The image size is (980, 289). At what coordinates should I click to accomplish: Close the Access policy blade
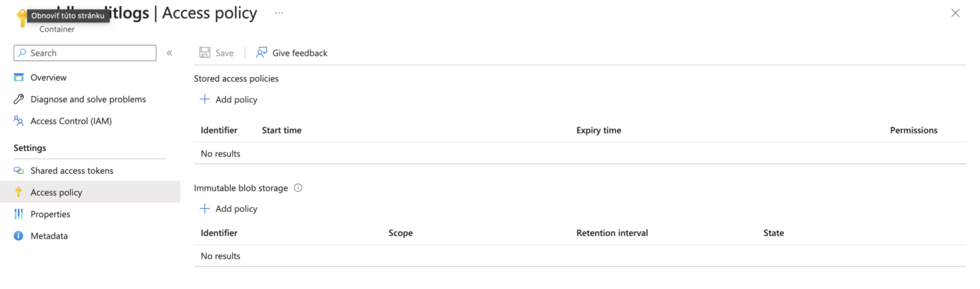(x=955, y=13)
